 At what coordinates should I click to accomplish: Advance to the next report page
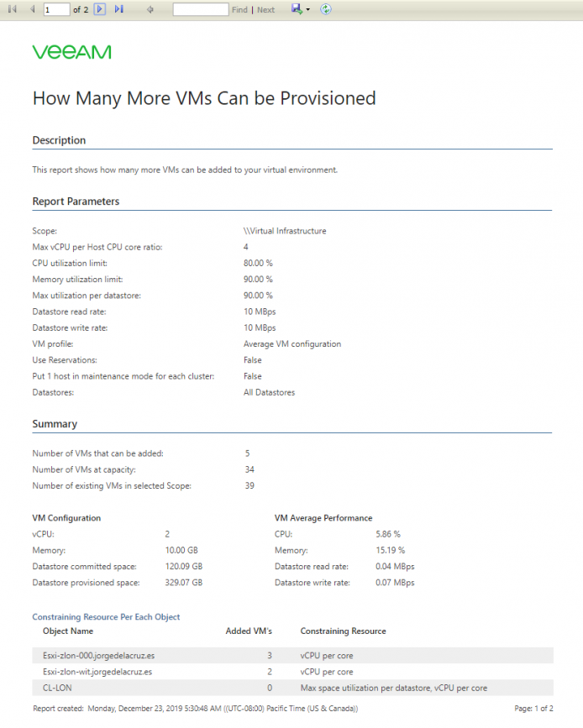pyautogui.click(x=99, y=9)
